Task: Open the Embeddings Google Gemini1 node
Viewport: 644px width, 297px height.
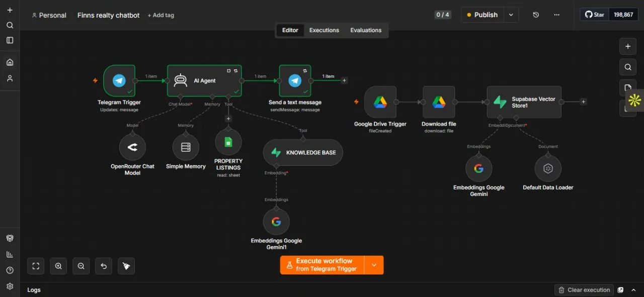Action: click(x=276, y=222)
